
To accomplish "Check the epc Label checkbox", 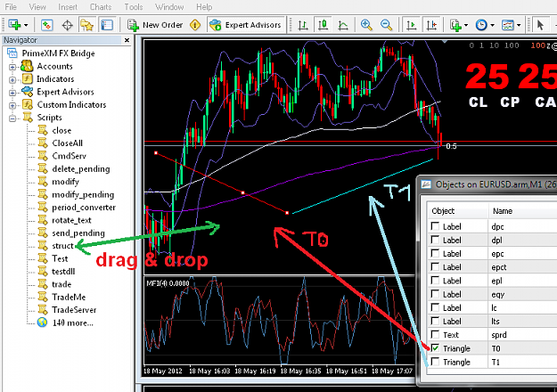I will [435, 253].
